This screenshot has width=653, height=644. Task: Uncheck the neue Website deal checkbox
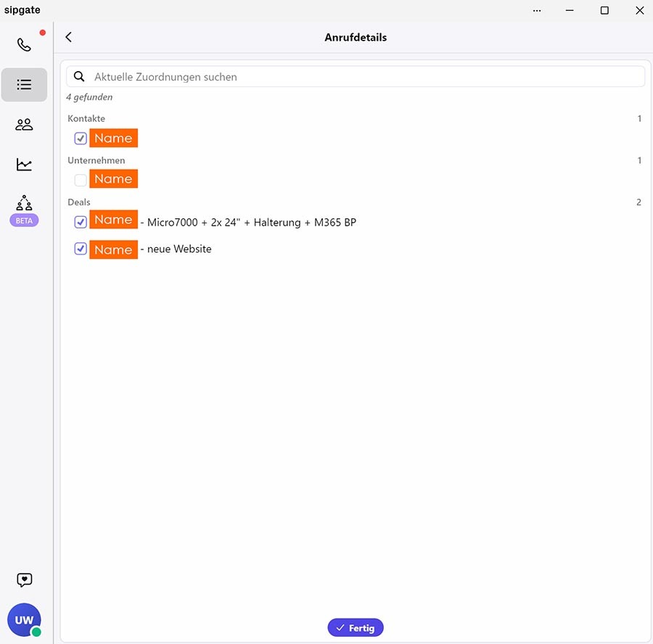click(x=81, y=249)
